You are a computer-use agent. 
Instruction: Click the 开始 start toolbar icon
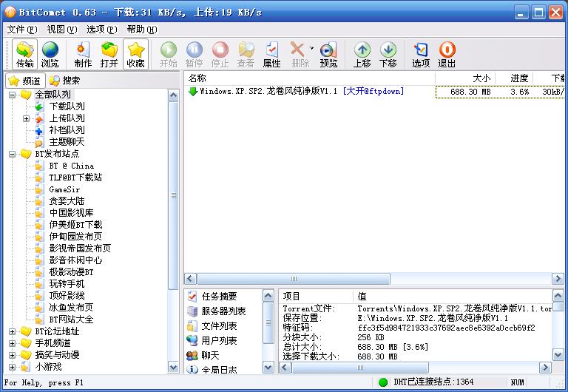pos(169,54)
